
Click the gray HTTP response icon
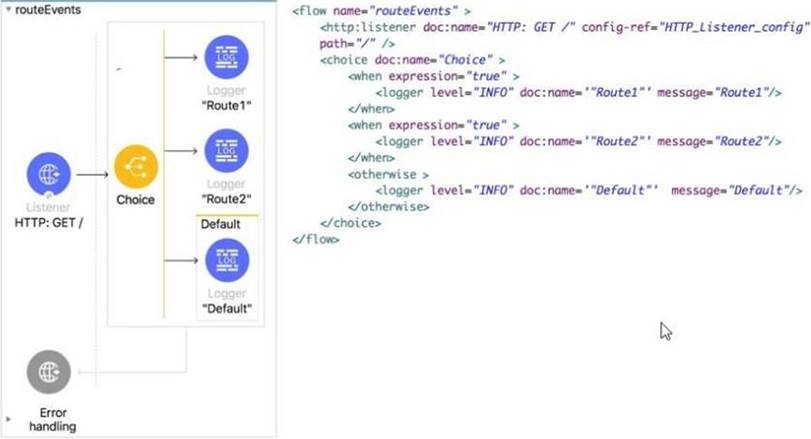[49, 373]
